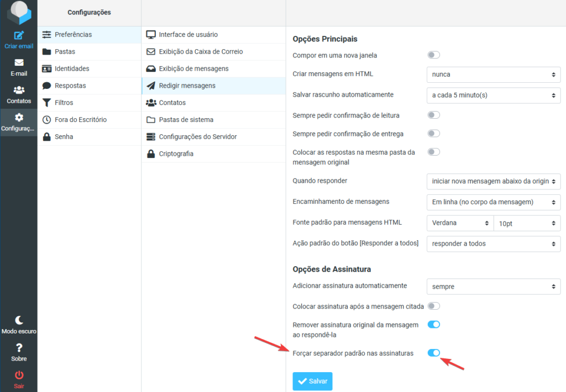The image size is (566, 392).
Task: Open the Sobre help section
Action: (x=18, y=351)
